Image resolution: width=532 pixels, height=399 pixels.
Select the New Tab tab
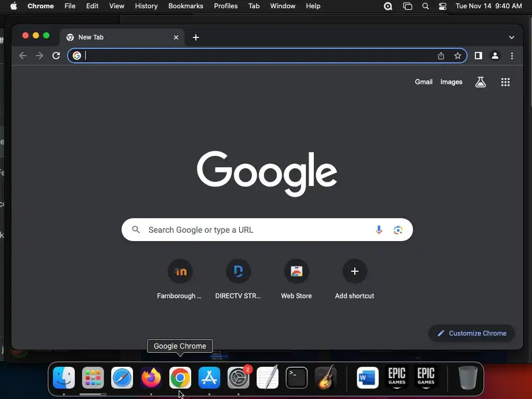122,37
